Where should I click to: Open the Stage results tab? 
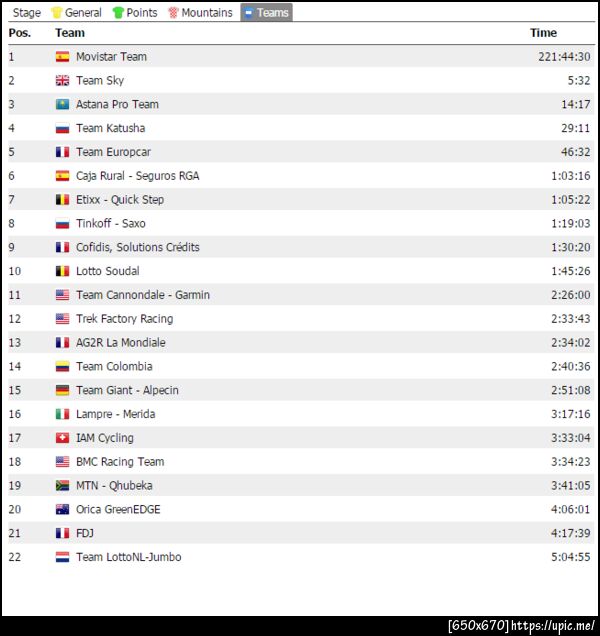(x=26, y=13)
